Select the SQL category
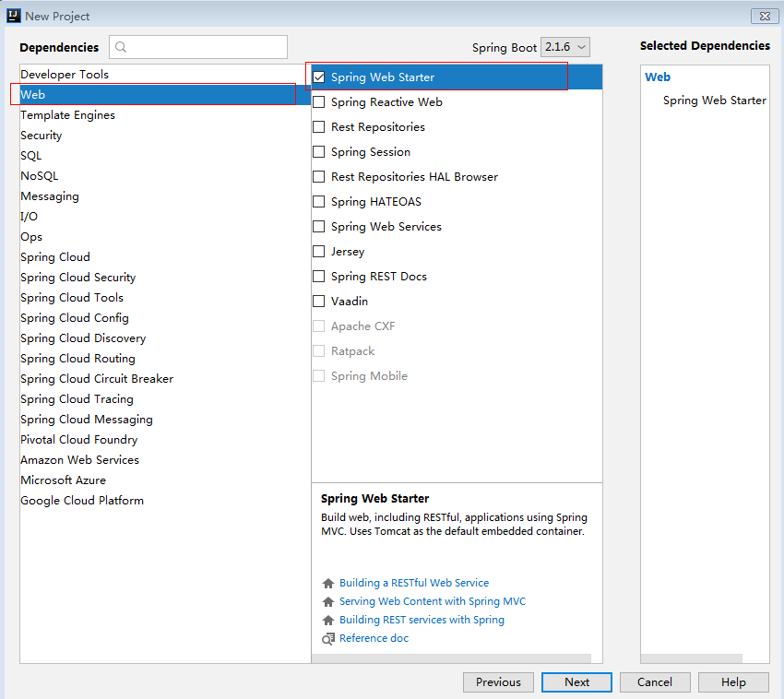 click(x=165, y=156)
